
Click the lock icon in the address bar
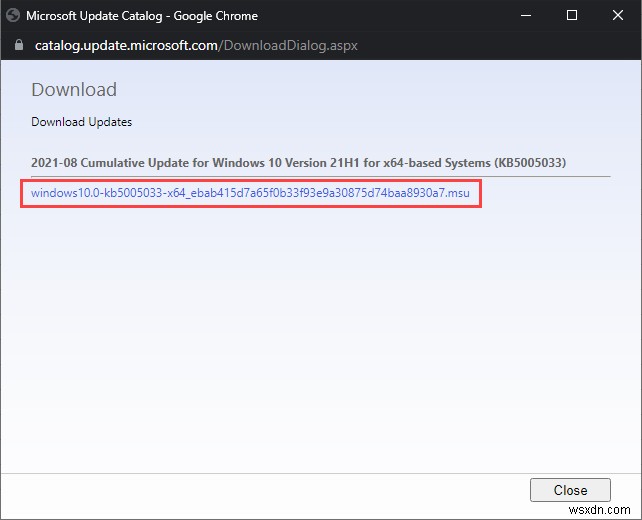19,45
